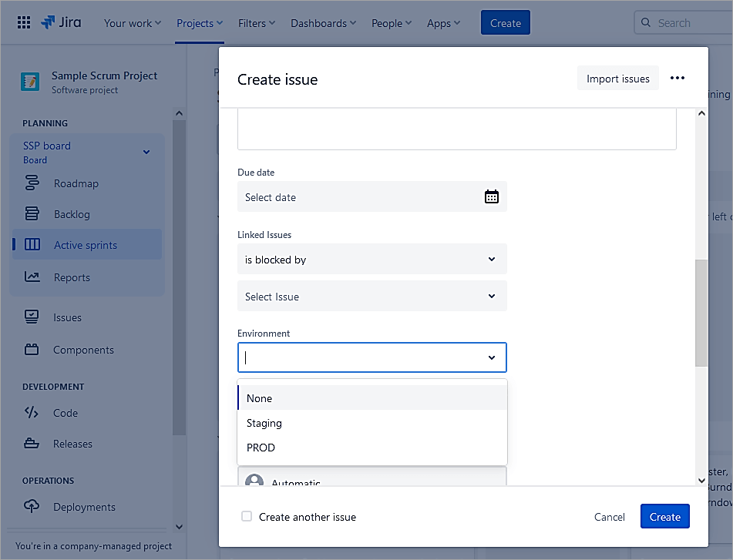The image size is (733, 560).
Task: Expand the 'is blocked by' link type dropdown
Action: coord(491,260)
